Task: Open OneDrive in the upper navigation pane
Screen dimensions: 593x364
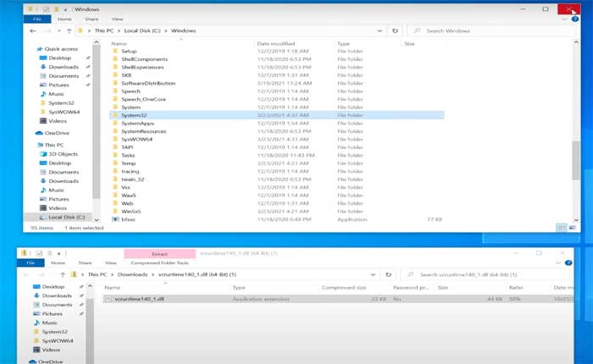Action: (x=57, y=133)
